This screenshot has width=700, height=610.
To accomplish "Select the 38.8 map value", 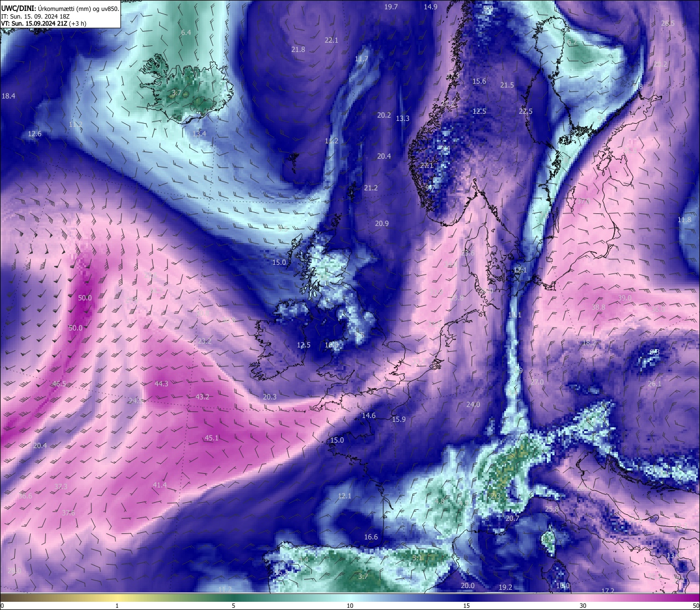I will click(598, 307).
